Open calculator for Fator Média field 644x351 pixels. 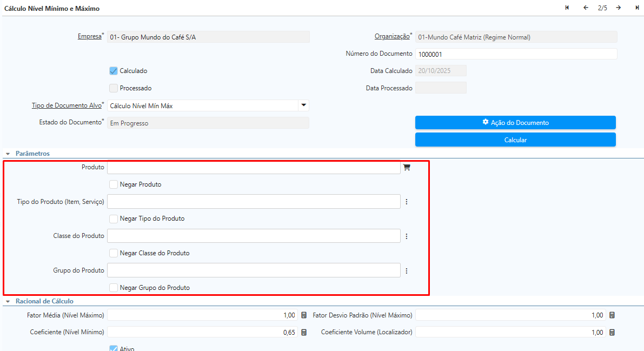point(304,315)
